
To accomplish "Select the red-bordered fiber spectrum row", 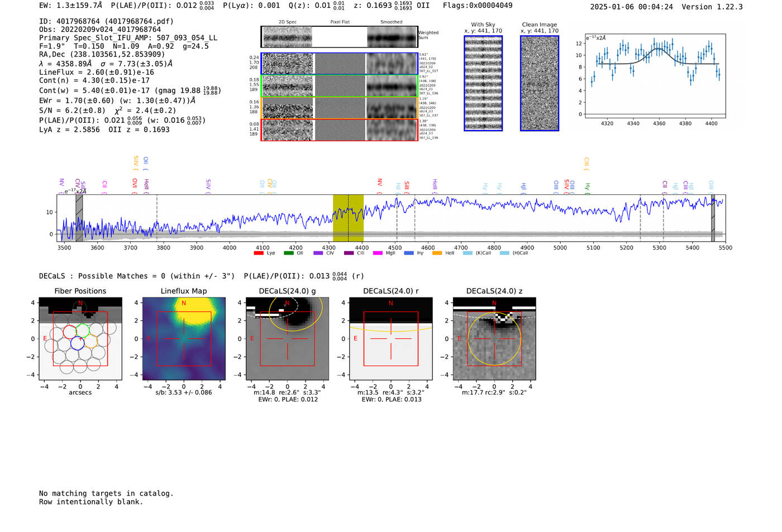I will [339, 130].
